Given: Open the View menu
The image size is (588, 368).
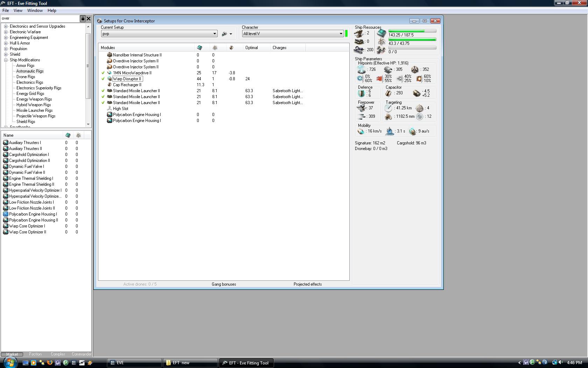Looking at the screenshot, I should [x=18, y=11].
